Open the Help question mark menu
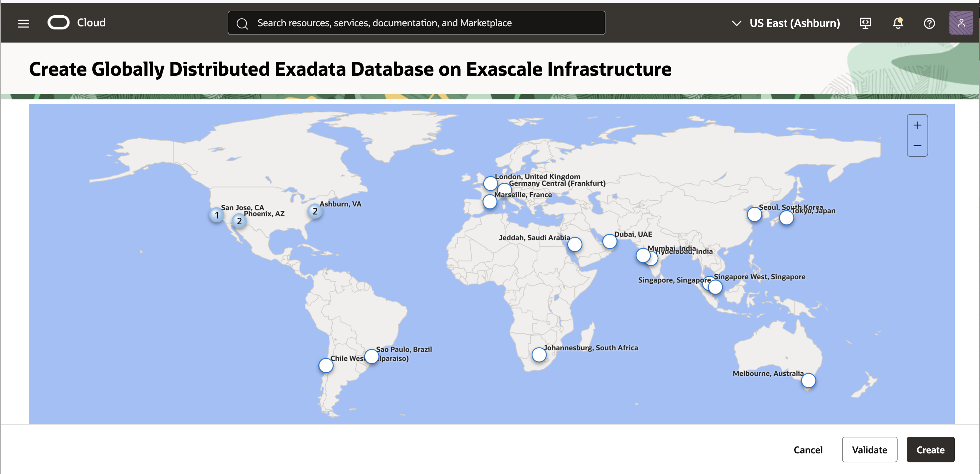The height and width of the screenshot is (474, 980). tap(929, 23)
